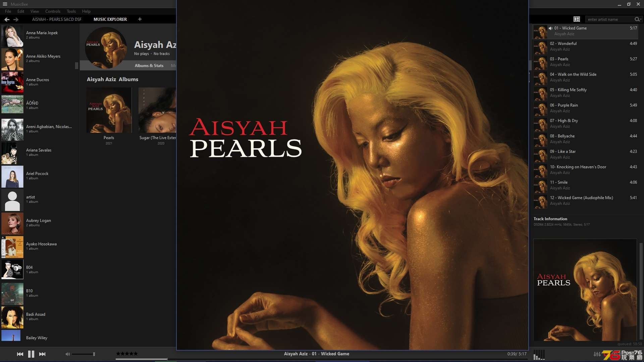Select track 10- Knocking on Heaven's Door
644x362 pixels.
click(x=585, y=170)
